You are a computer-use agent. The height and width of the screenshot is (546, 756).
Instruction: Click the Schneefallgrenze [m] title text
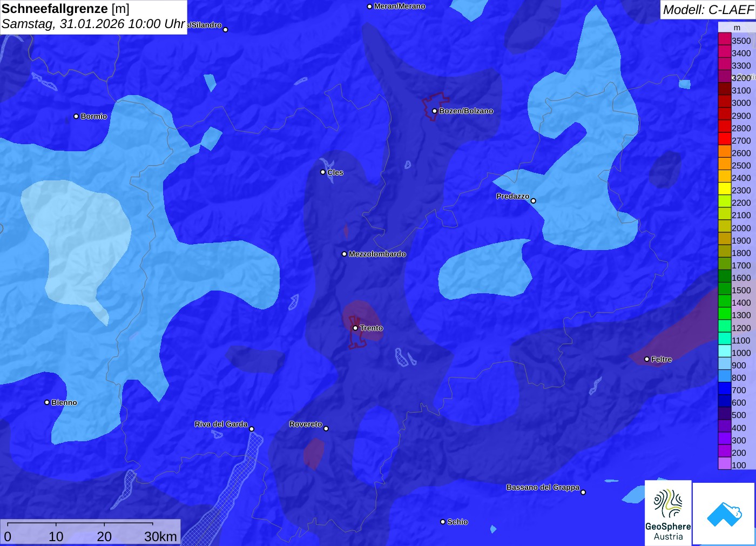click(65, 9)
